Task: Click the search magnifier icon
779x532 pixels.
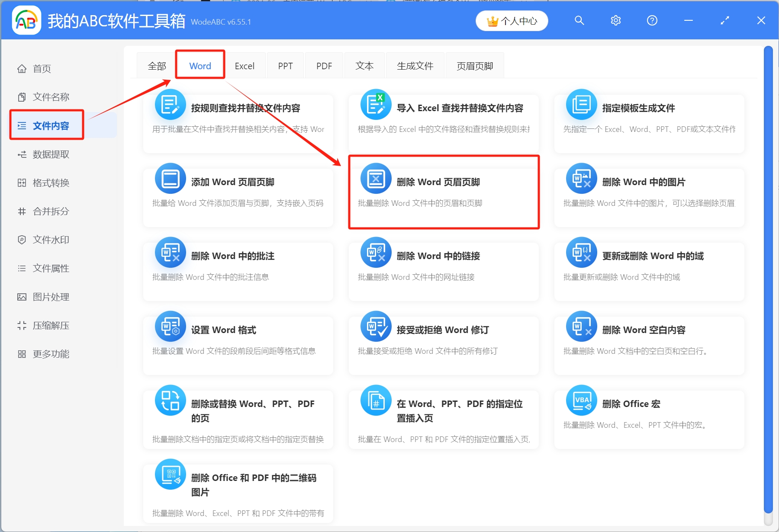Action: pos(579,20)
